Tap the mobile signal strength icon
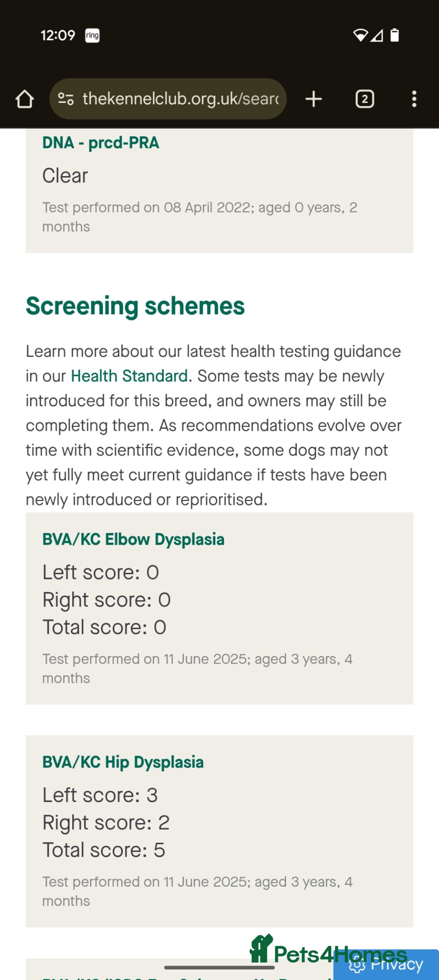The width and height of the screenshot is (439, 980). (x=377, y=36)
